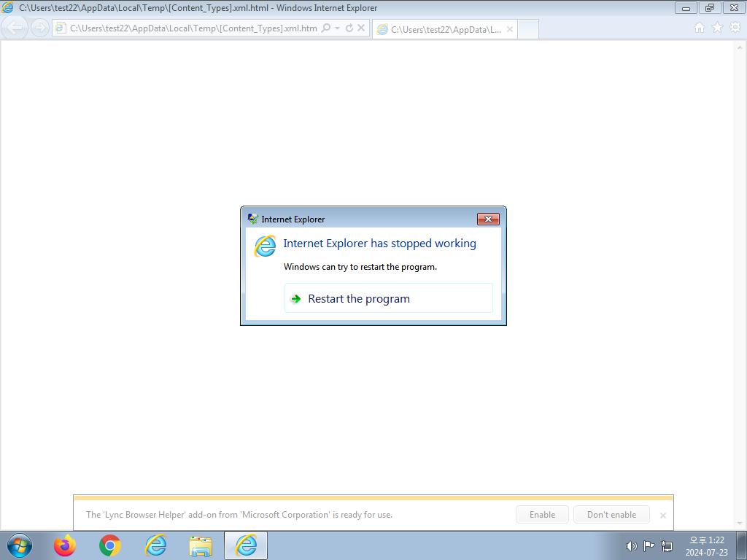Screen dimensions: 747x560
Task: Go forward with the browser forward arrow
Action: [x=40, y=28]
